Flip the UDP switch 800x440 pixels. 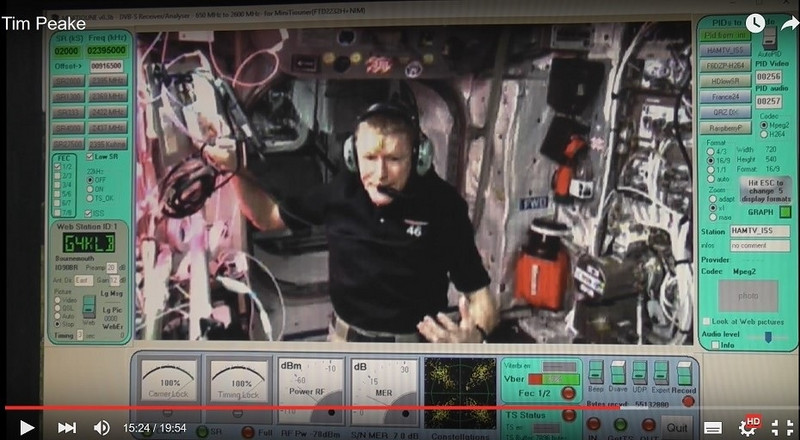point(640,373)
